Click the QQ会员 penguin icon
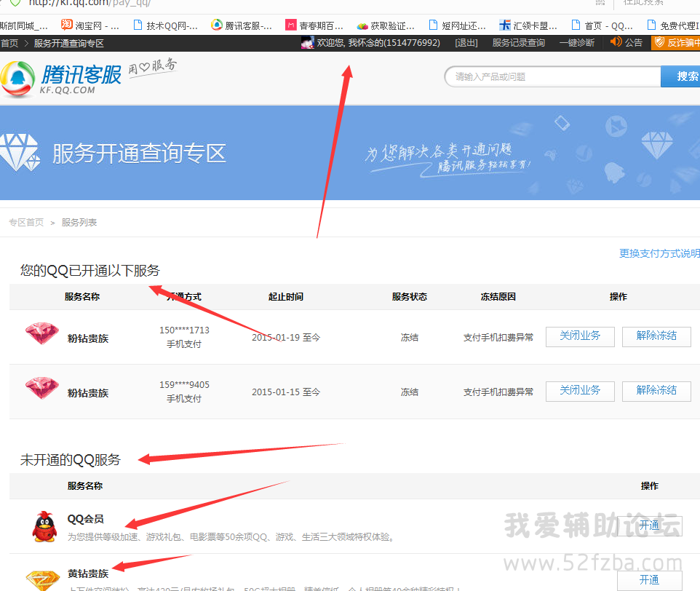700x591 pixels. click(x=44, y=526)
